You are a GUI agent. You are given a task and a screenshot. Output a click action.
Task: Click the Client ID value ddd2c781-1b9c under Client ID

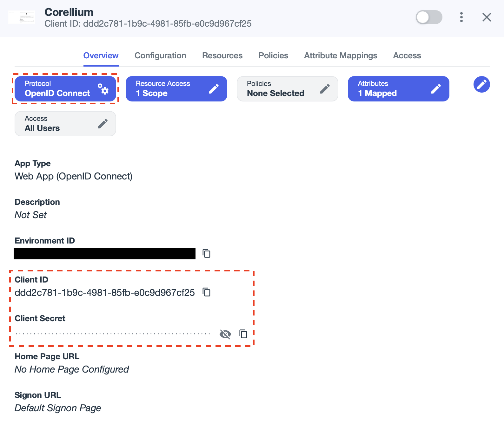(105, 292)
